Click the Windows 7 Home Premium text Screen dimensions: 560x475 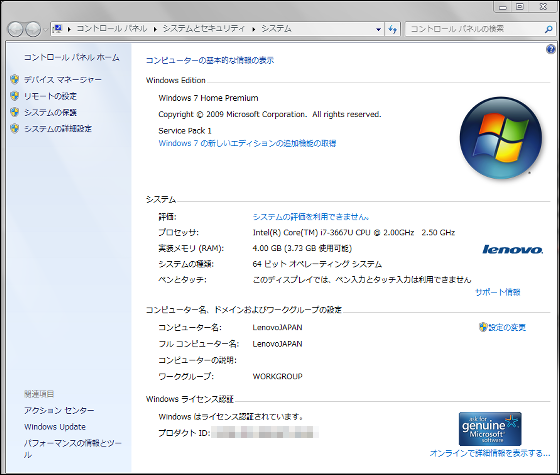pos(208,98)
